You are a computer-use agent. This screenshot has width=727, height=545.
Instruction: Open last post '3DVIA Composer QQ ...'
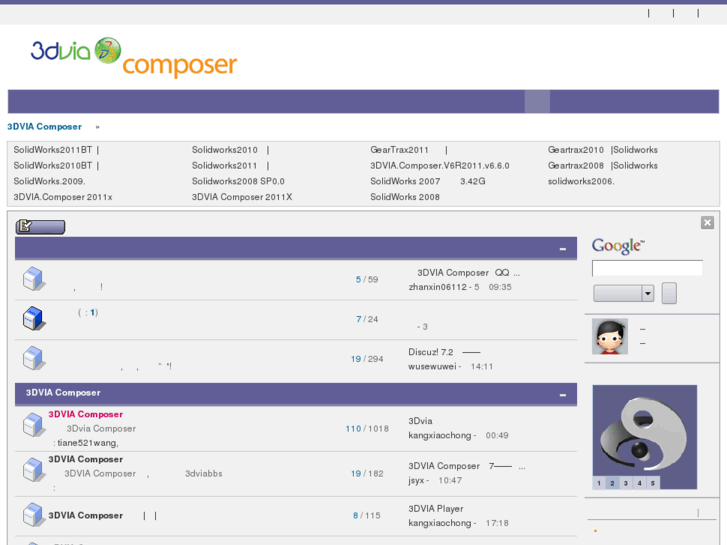click(468, 273)
